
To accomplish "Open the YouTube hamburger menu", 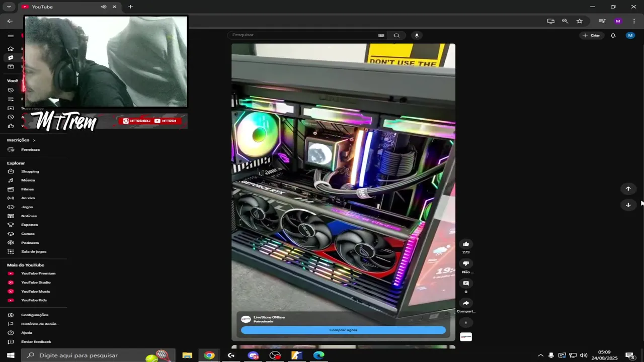I will pos(11,35).
